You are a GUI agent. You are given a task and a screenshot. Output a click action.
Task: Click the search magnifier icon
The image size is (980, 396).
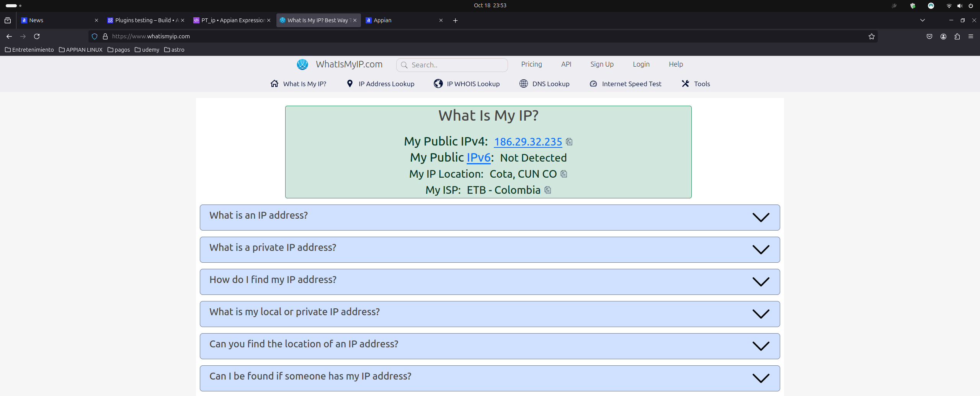tap(404, 65)
